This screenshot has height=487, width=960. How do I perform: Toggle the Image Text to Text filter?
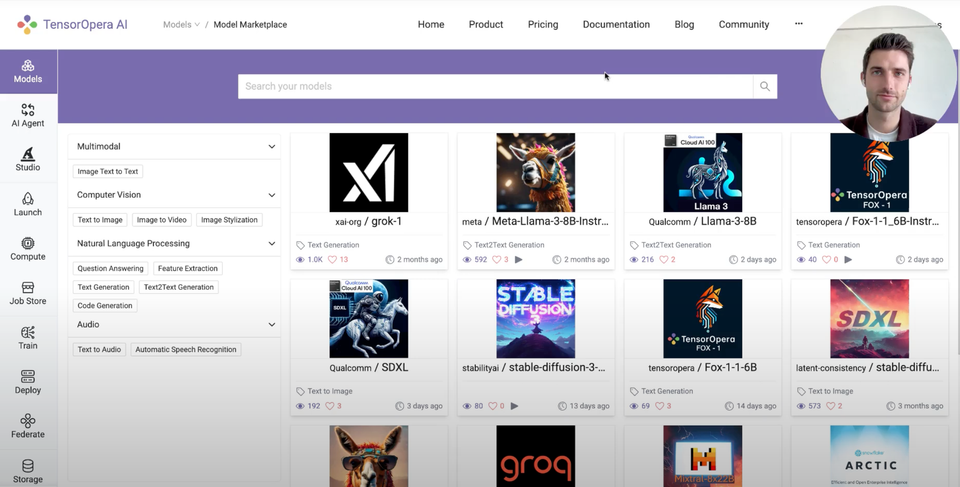click(108, 172)
